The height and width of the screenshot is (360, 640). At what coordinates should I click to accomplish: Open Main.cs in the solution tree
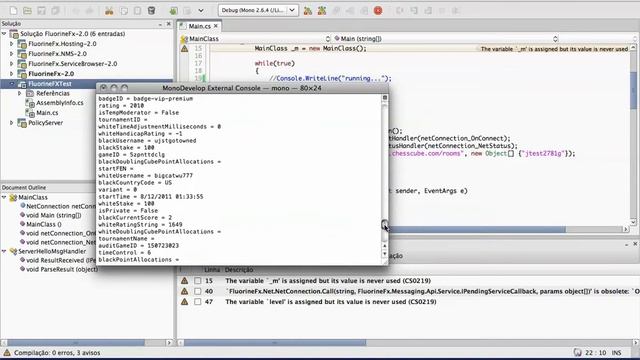point(47,113)
